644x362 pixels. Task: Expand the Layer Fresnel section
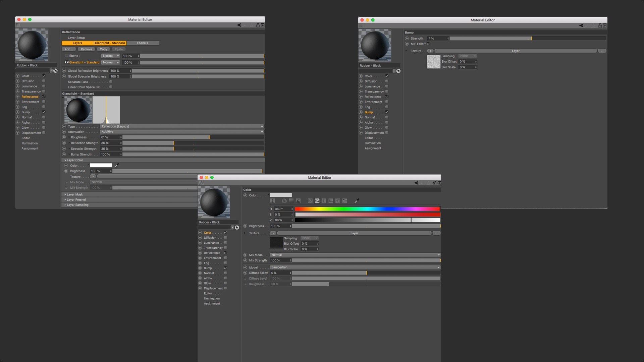point(76,200)
